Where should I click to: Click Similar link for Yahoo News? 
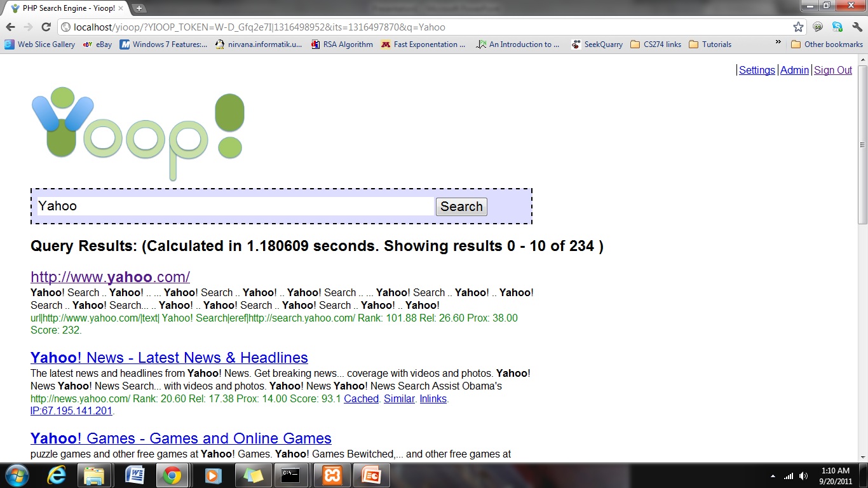(x=399, y=399)
